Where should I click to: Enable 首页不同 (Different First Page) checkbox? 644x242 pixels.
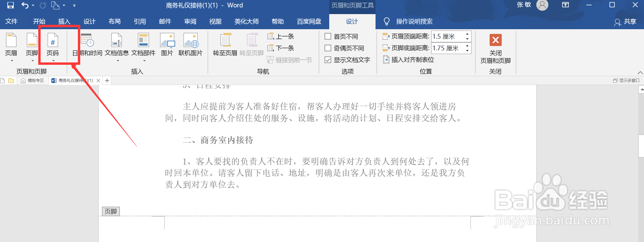coord(328,36)
